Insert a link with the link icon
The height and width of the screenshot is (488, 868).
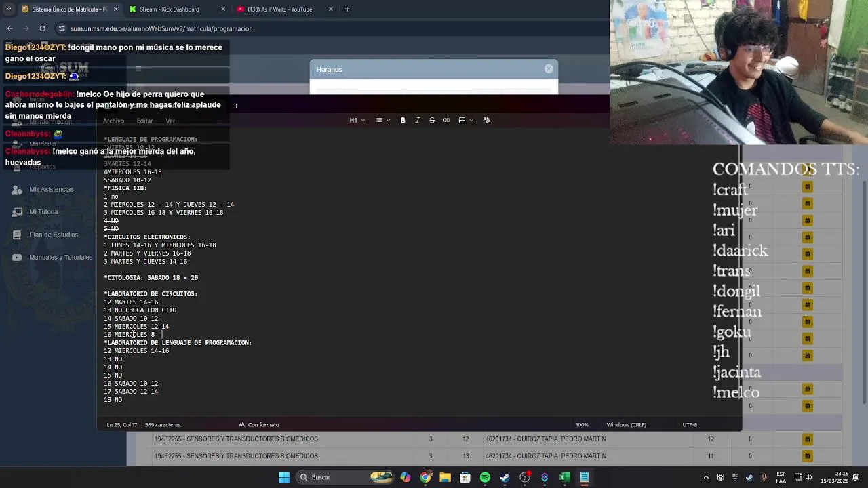click(447, 120)
